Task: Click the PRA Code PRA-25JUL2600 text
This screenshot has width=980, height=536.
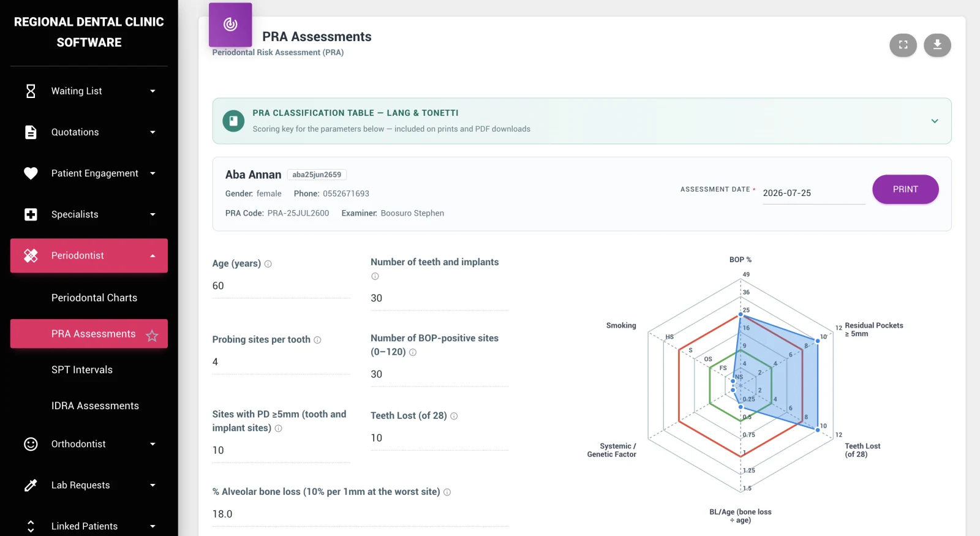Action: [298, 213]
